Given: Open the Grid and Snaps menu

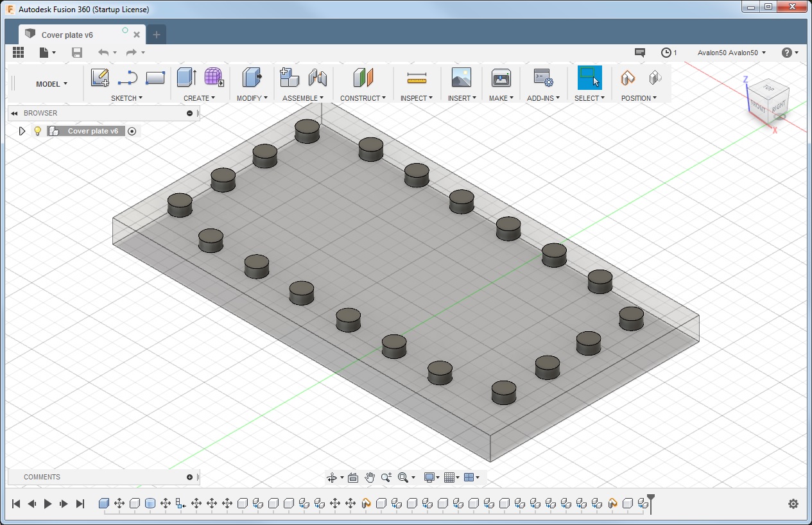Looking at the screenshot, I should 453,478.
